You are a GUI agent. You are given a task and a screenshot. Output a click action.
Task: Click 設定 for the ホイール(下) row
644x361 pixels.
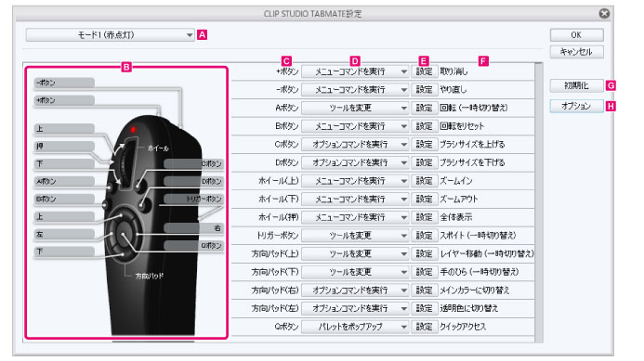(x=425, y=199)
